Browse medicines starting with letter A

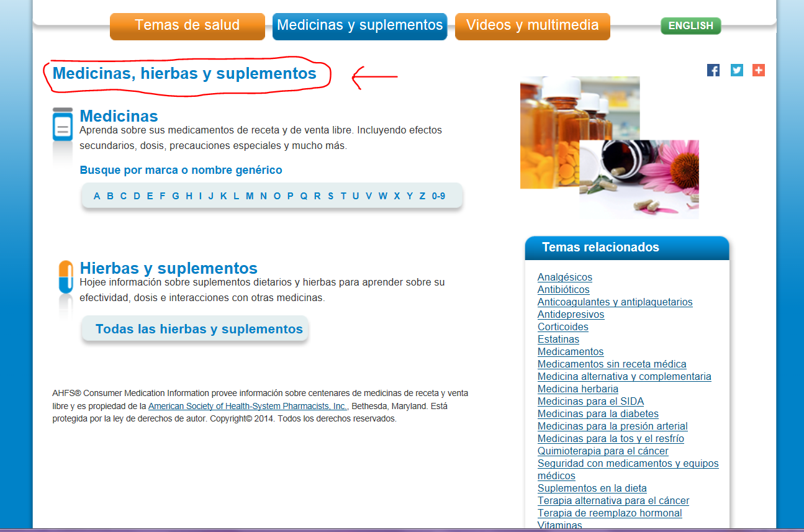[96, 196]
